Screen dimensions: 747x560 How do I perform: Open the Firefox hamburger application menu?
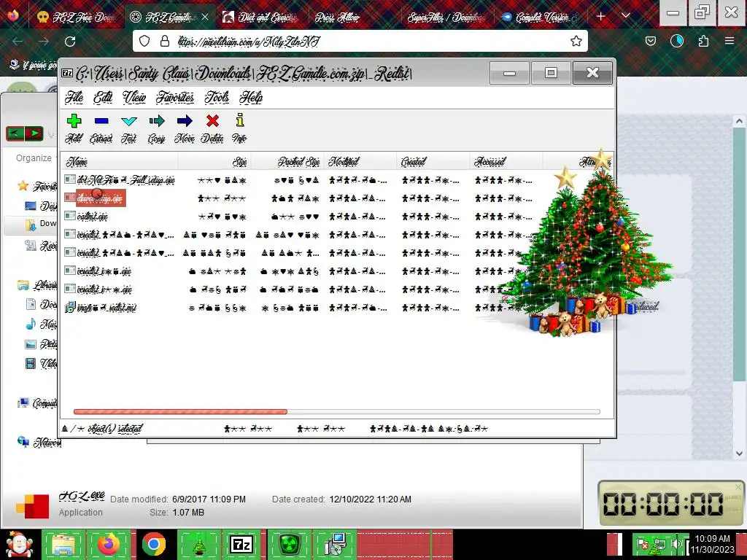click(729, 41)
